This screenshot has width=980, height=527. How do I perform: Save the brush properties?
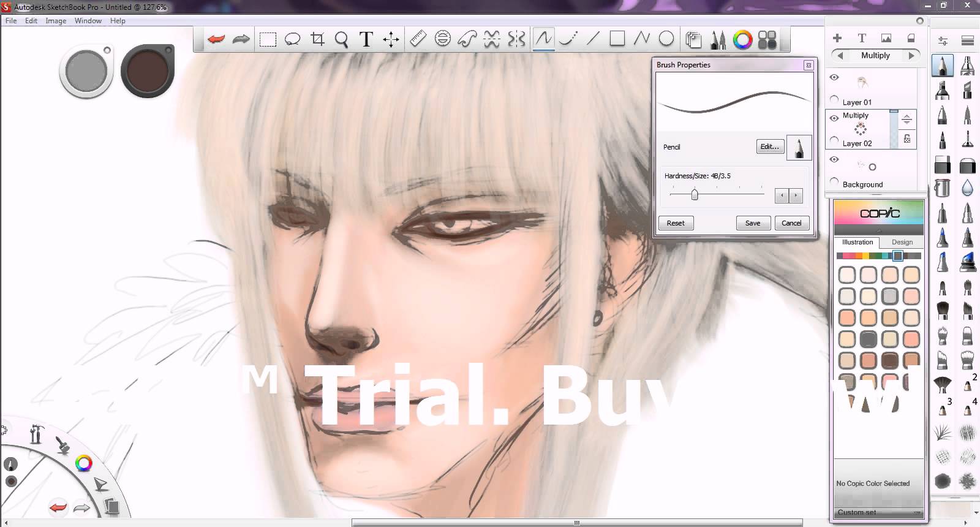(x=753, y=223)
